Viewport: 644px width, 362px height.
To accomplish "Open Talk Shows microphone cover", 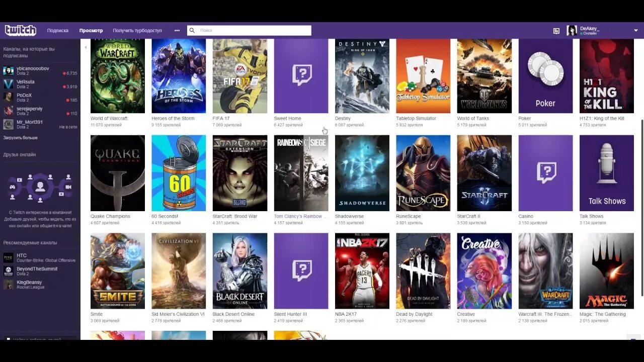I will click(x=607, y=173).
